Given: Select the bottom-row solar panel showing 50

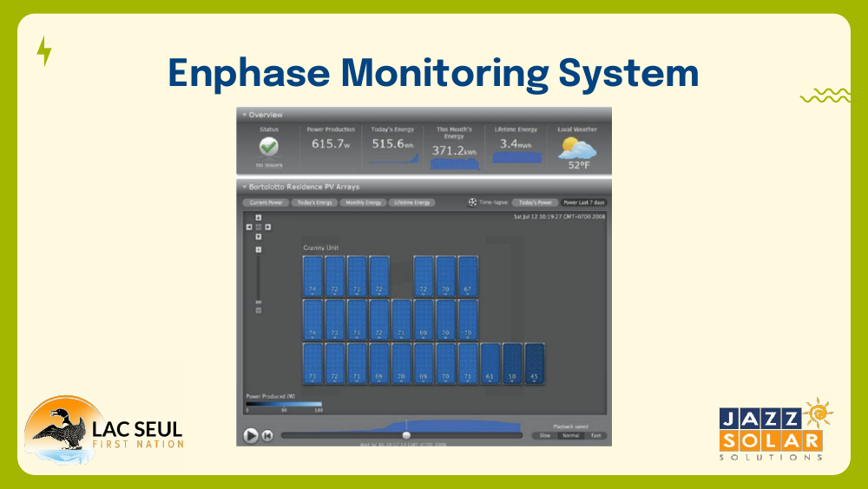Looking at the screenshot, I should pyautogui.click(x=512, y=364).
